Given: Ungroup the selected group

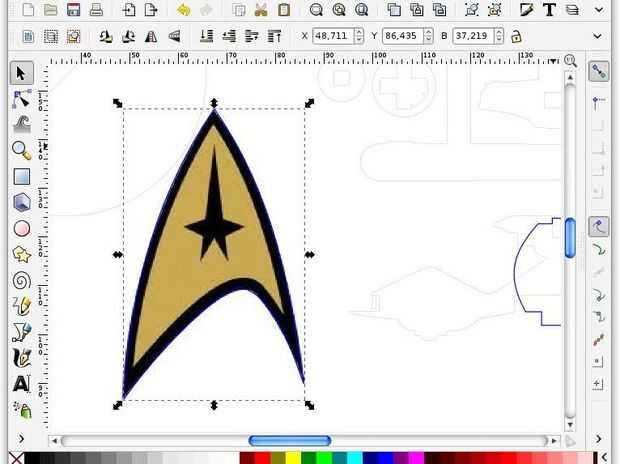Looking at the screenshot, I should pyautogui.click(x=494, y=9).
